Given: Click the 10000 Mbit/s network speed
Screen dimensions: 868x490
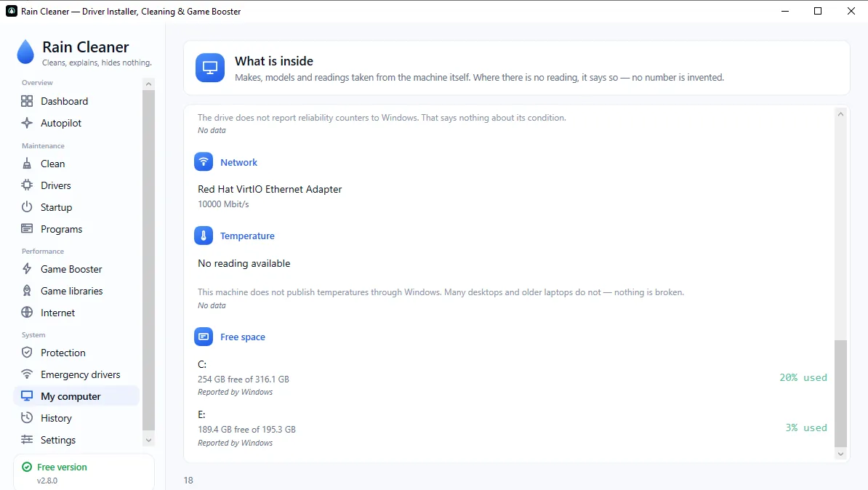Looking at the screenshot, I should [x=223, y=204].
